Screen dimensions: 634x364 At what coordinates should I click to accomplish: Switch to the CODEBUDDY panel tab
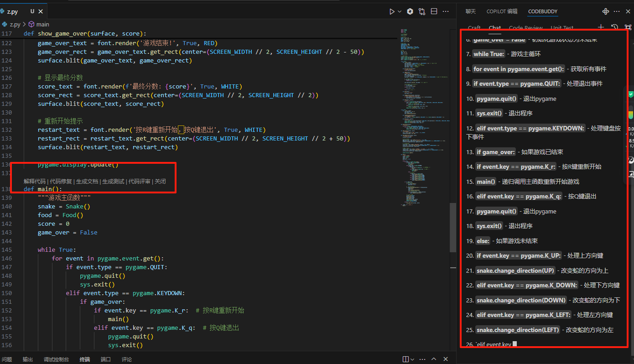pyautogui.click(x=542, y=11)
